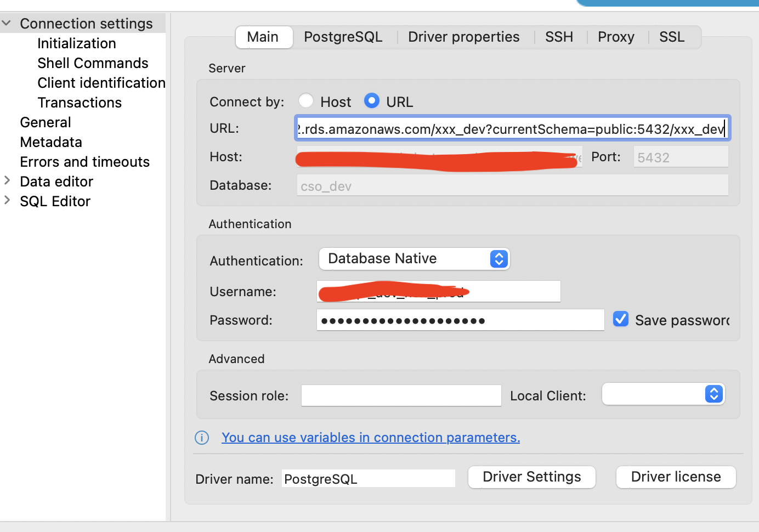This screenshot has height=532, width=759.
Task: Open the Driver properties tab
Action: tap(463, 37)
